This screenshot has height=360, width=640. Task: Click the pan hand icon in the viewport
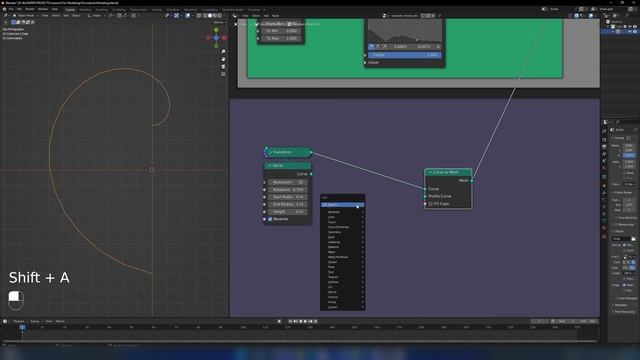pos(223,59)
